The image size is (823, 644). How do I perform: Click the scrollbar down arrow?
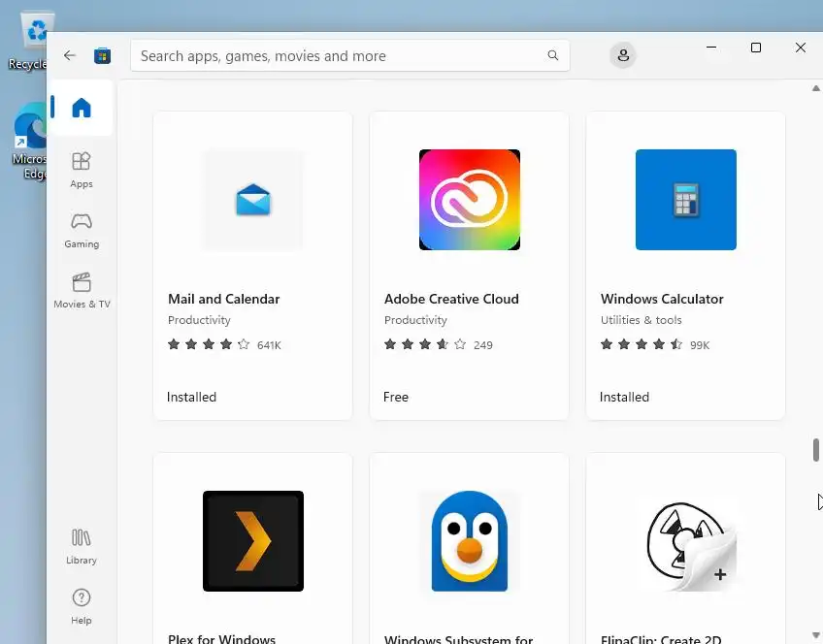coord(815,635)
